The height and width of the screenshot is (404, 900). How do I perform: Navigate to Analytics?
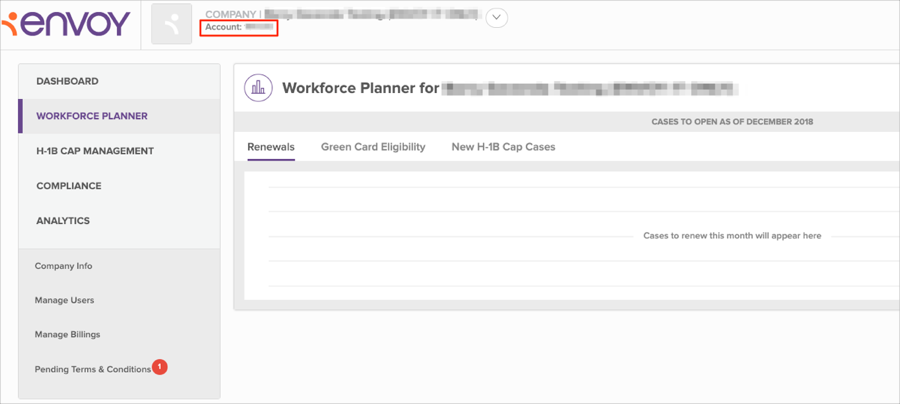[x=63, y=221]
